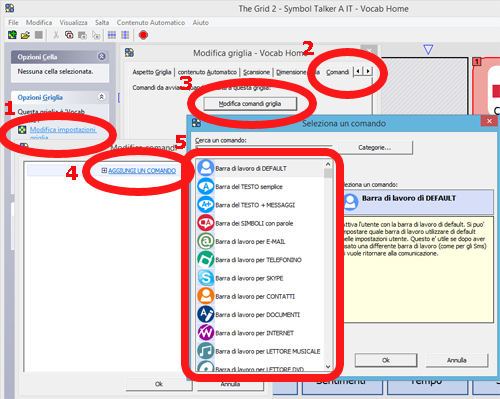Click the command list scrollbar thumb
The height and width of the screenshot is (399, 500).
coord(328,173)
